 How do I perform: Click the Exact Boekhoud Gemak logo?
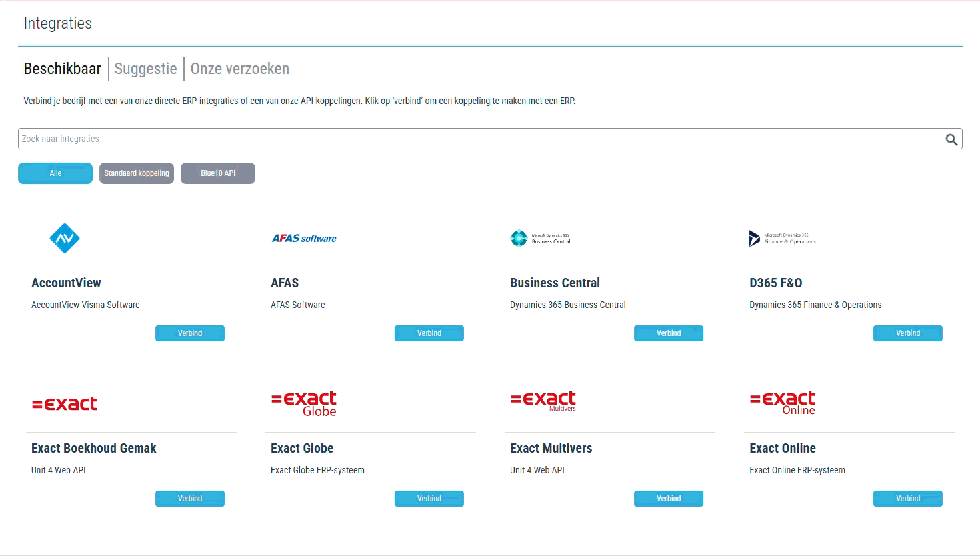point(65,404)
